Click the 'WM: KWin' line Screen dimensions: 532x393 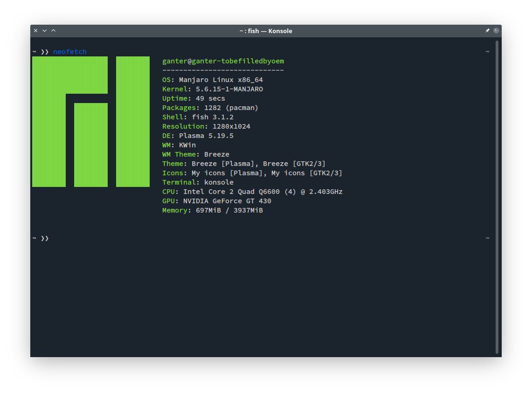[x=179, y=145]
